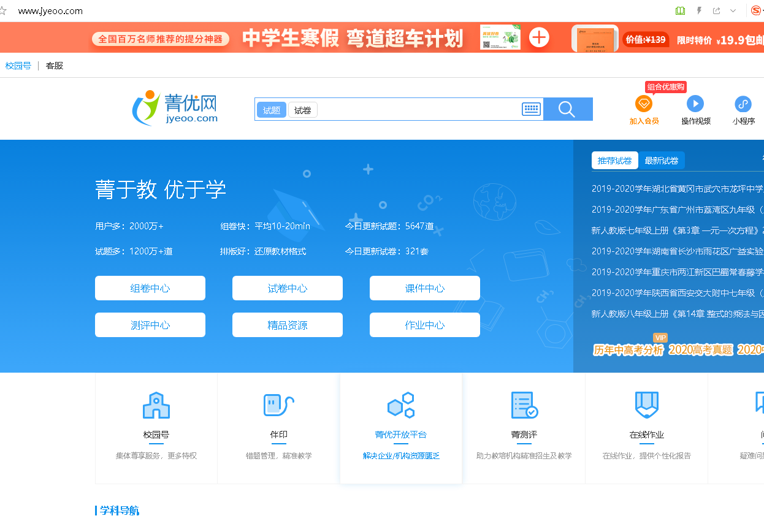The width and height of the screenshot is (764, 532).
Task: Expand the browser bar dropdown arrow
Action: 733,10
